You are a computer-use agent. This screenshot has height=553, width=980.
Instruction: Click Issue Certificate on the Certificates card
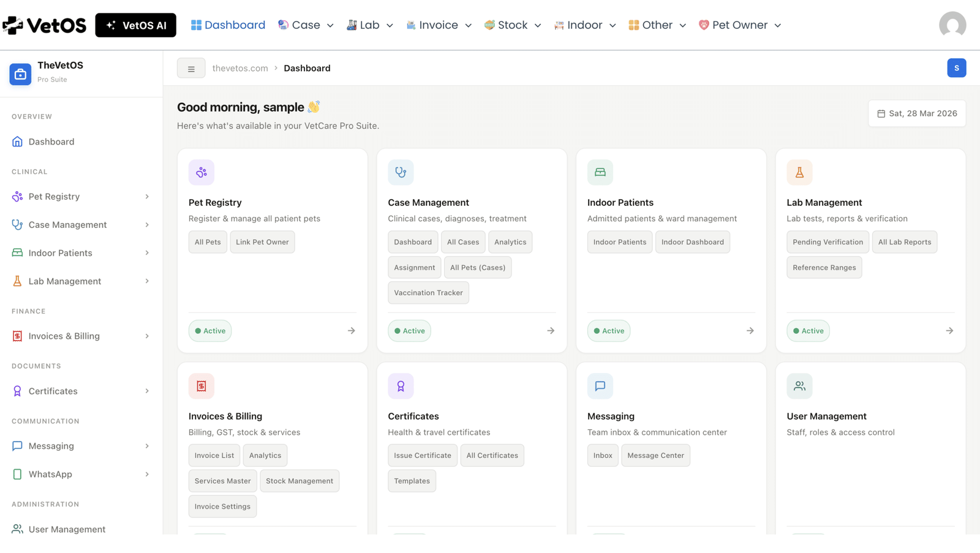(422, 455)
